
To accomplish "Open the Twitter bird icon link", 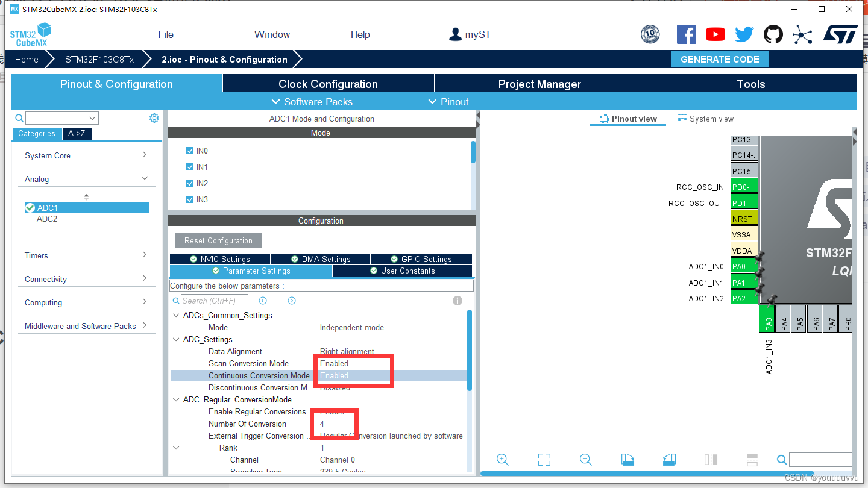I will (744, 34).
